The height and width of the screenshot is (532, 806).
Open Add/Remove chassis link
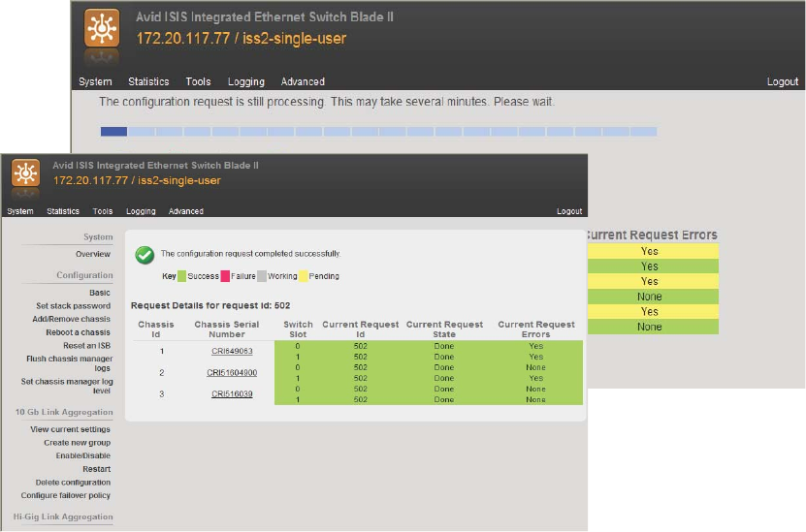[x=72, y=319]
